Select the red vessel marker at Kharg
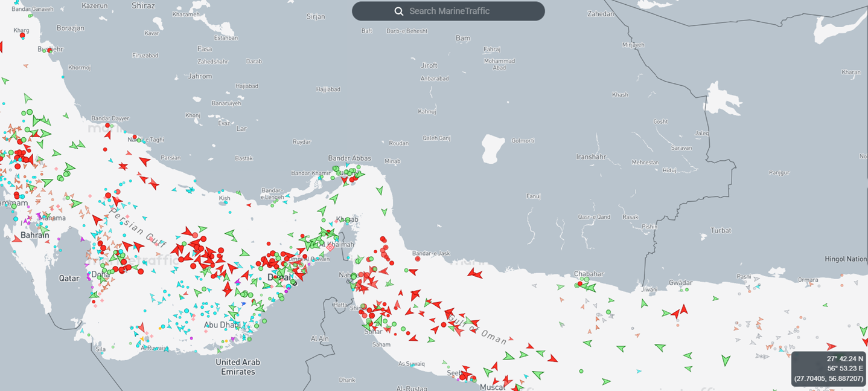868x391 pixels. pyautogui.click(x=22, y=36)
